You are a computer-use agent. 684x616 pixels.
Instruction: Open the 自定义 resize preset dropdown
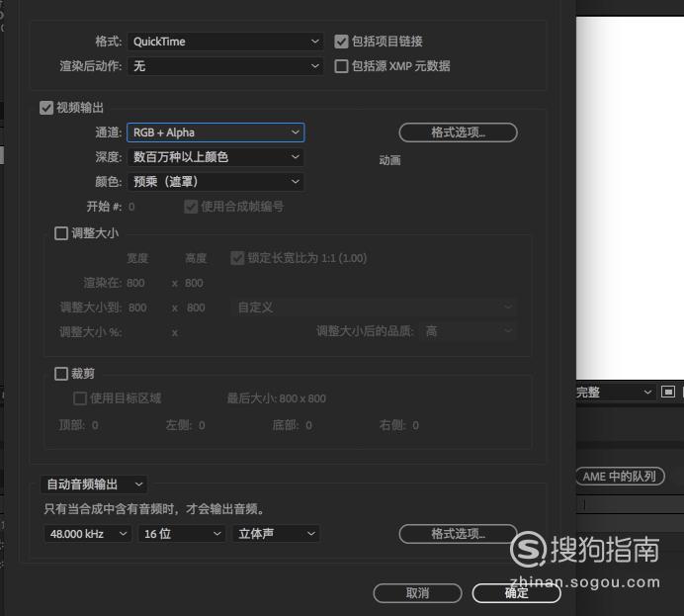click(374, 308)
